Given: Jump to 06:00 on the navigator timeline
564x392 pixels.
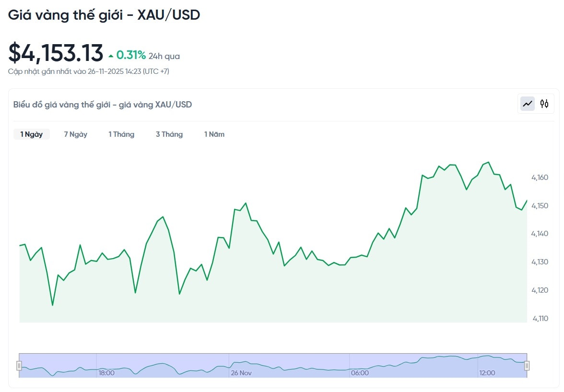Looking at the screenshot, I should click(x=360, y=373).
